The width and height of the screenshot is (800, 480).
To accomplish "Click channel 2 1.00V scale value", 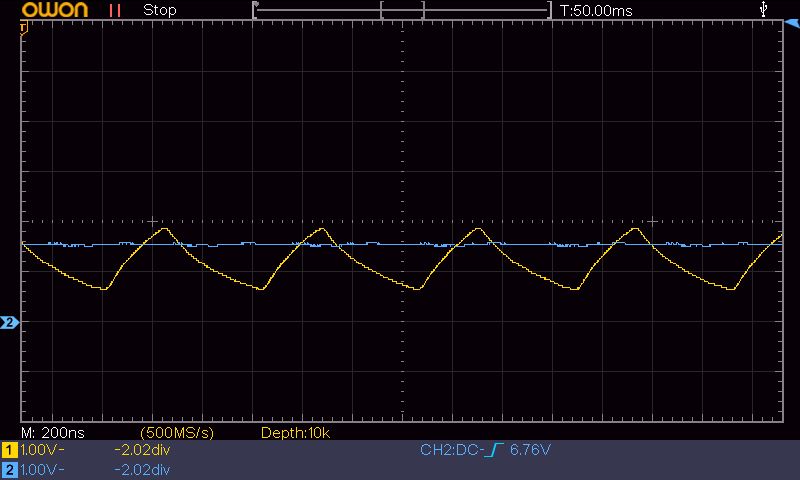I will coord(42,470).
